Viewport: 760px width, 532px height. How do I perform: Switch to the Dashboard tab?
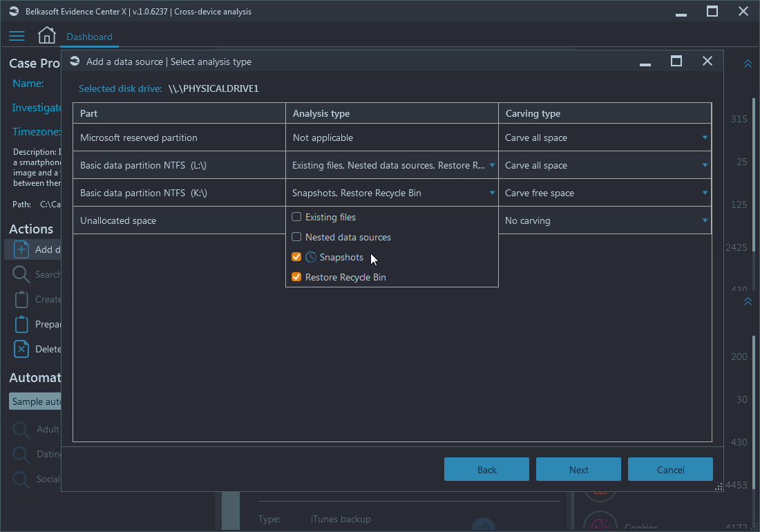[x=89, y=37]
